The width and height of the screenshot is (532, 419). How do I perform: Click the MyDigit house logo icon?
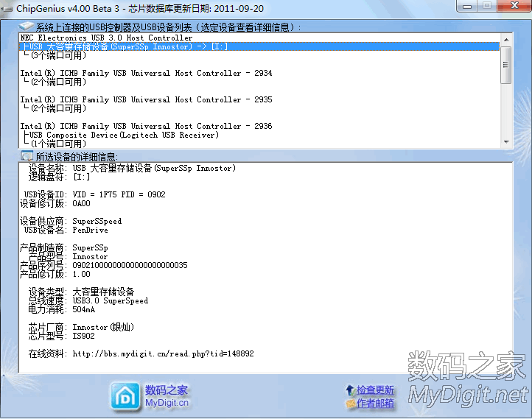click(x=125, y=397)
